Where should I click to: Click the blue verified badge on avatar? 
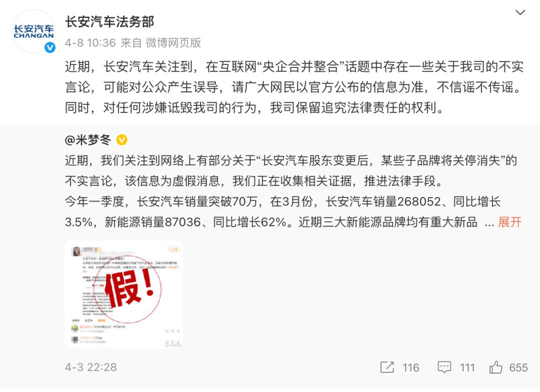50,47
